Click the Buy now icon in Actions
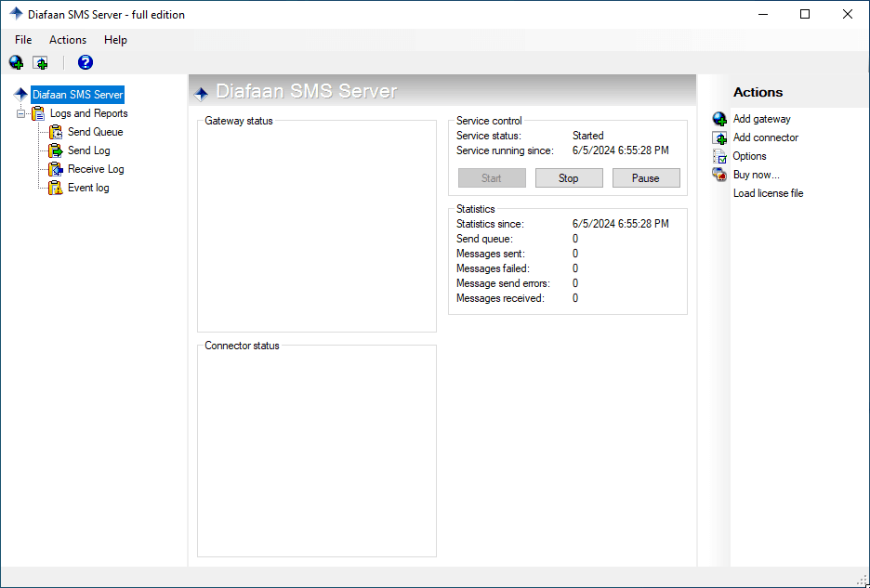Image resolution: width=870 pixels, height=588 pixels. click(718, 175)
